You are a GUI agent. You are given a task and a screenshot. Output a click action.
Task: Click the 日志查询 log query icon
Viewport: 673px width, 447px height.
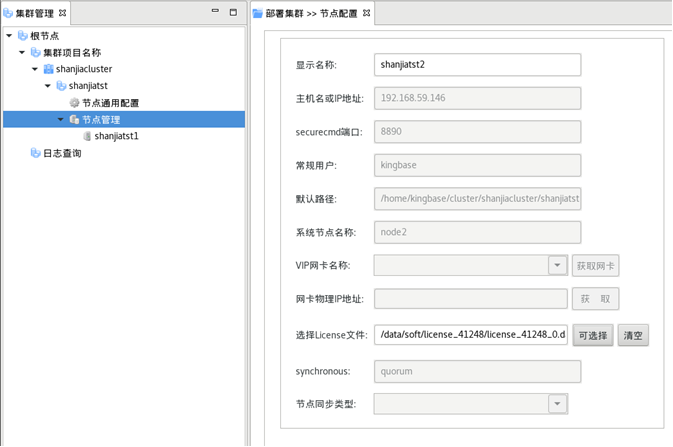point(35,153)
